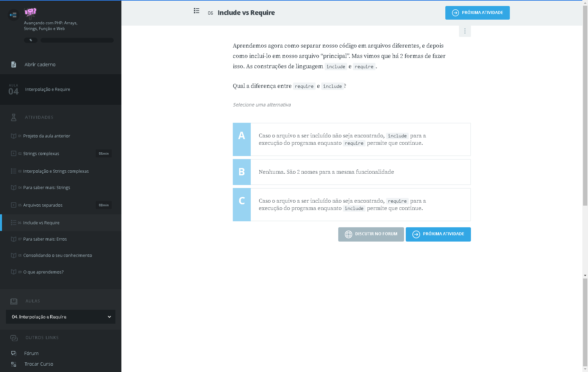The height and width of the screenshot is (372, 588).
Task: Expand the 04. Interpolação e Require dropdown
Action: 61,317
